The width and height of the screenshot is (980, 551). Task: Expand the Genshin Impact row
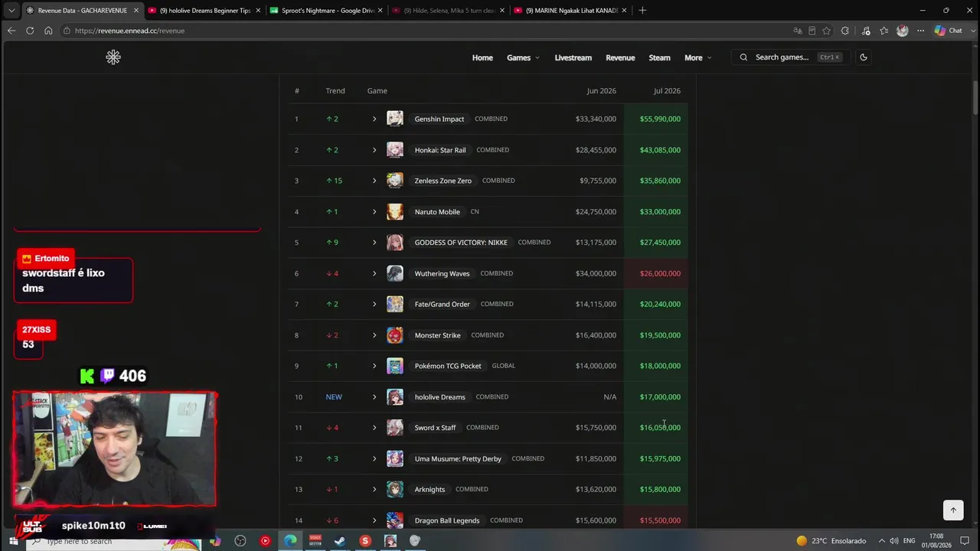pos(374,119)
